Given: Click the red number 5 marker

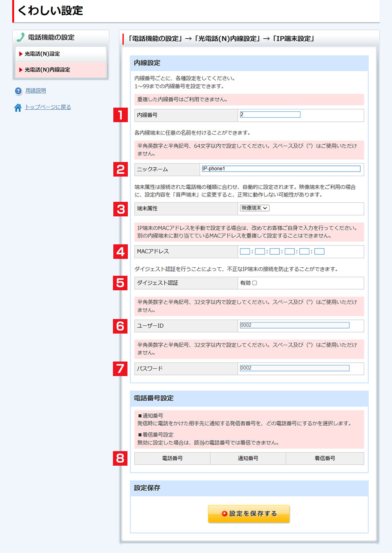Looking at the screenshot, I should pos(120,283).
